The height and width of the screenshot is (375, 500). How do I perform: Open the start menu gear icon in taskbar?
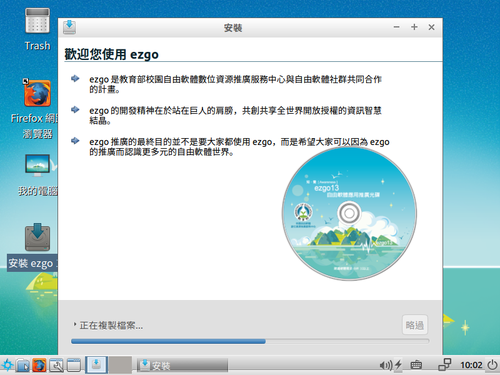pyautogui.click(x=7, y=365)
